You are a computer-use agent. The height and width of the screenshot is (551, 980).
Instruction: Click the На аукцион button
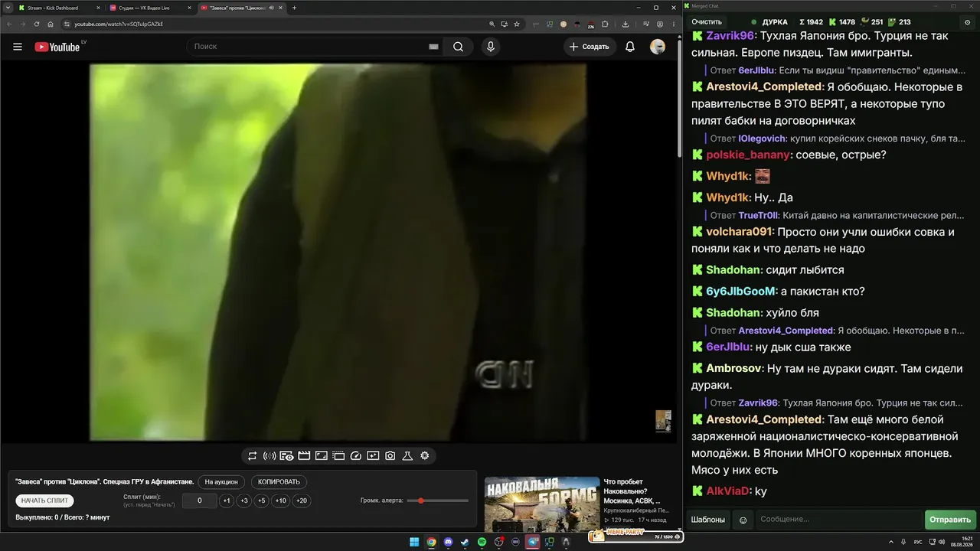[x=222, y=482]
